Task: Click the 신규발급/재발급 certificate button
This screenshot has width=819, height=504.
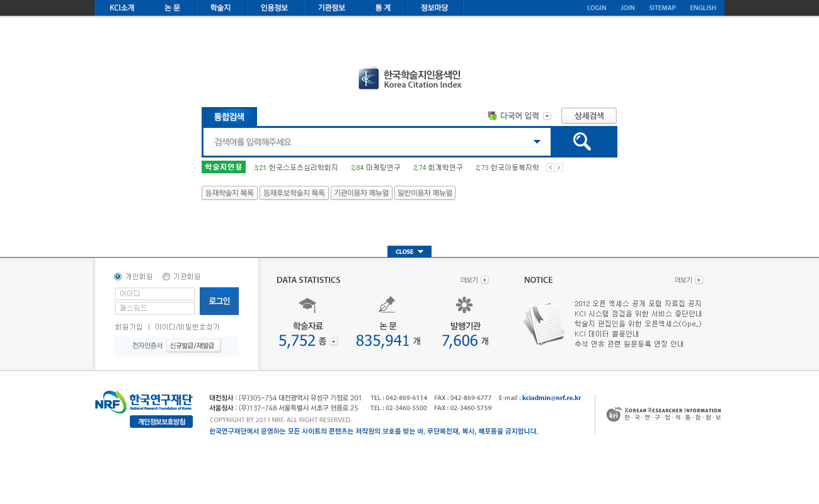Action: (193, 346)
